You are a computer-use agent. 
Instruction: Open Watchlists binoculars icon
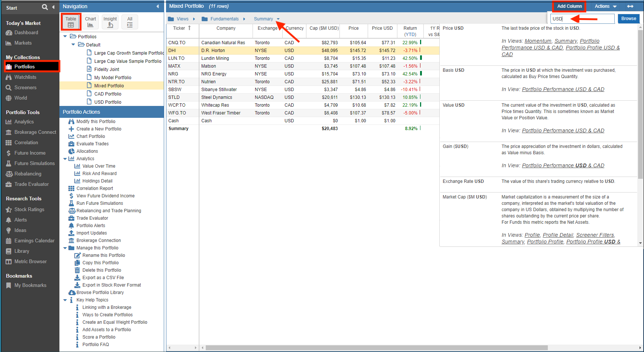pyautogui.click(x=9, y=77)
